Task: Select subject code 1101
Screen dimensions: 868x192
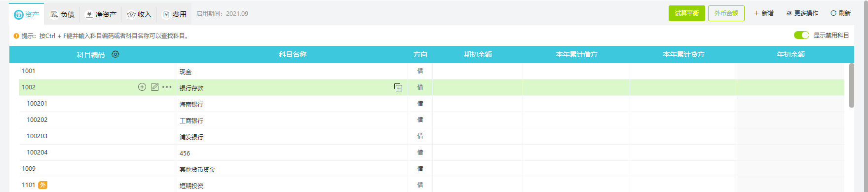Action: (29, 185)
